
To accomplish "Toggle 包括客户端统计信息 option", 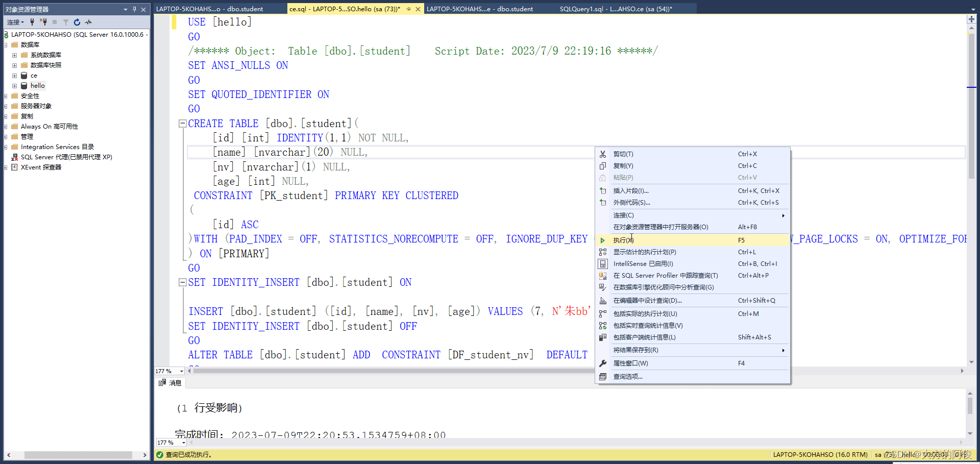I will click(644, 337).
